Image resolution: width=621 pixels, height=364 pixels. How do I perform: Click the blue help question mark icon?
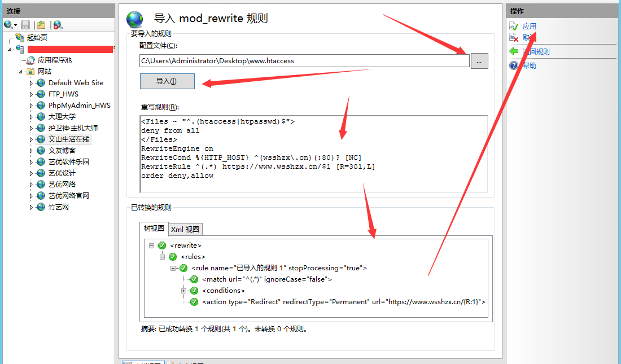pos(514,65)
